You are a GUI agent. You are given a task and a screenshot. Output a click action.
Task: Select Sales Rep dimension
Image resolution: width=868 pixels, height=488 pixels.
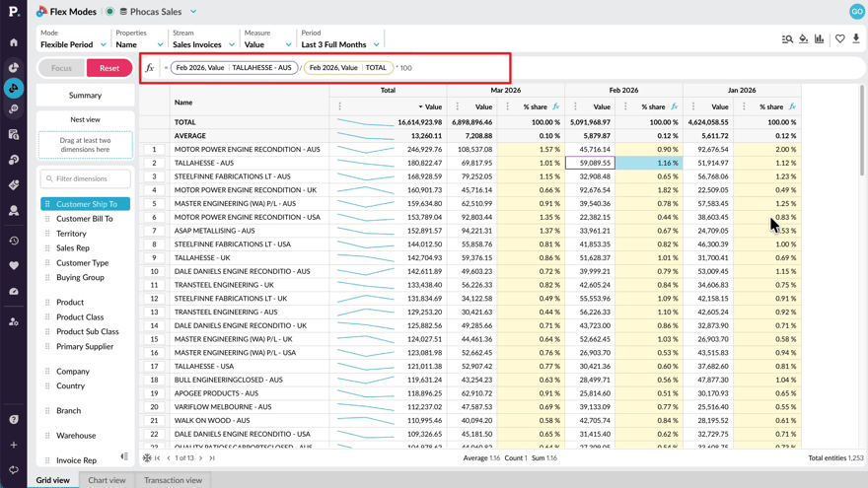pyautogui.click(x=73, y=247)
